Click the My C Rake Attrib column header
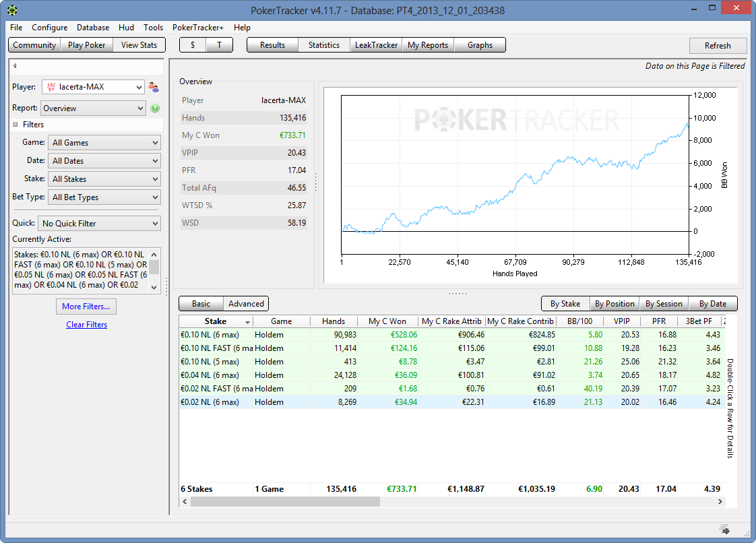This screenshot has width=756, height=543. coord(451,321)
